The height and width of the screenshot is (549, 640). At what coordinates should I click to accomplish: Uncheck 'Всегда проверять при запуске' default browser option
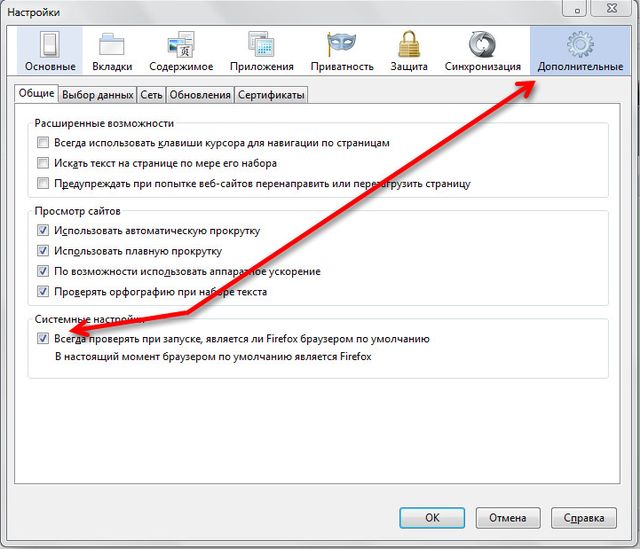[x=43, y=338]
